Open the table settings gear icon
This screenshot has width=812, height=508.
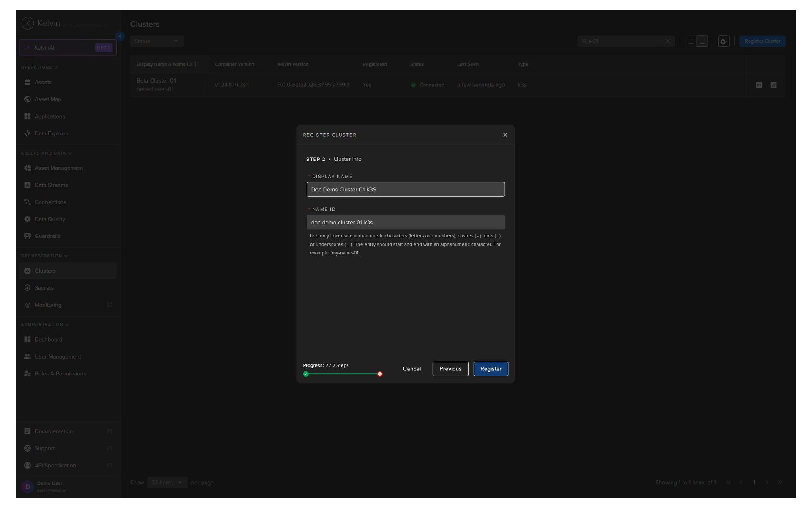[723, 41]
